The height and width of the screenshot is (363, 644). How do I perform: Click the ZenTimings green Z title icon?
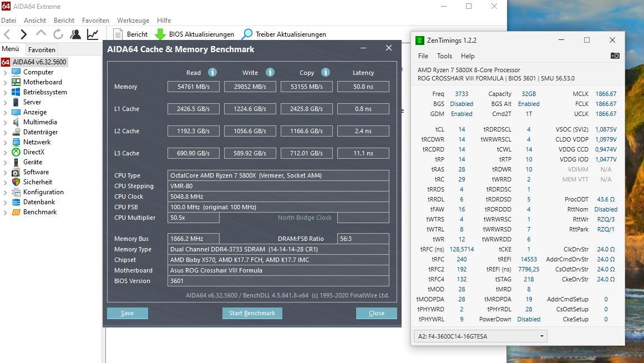(x=420, y=41)
